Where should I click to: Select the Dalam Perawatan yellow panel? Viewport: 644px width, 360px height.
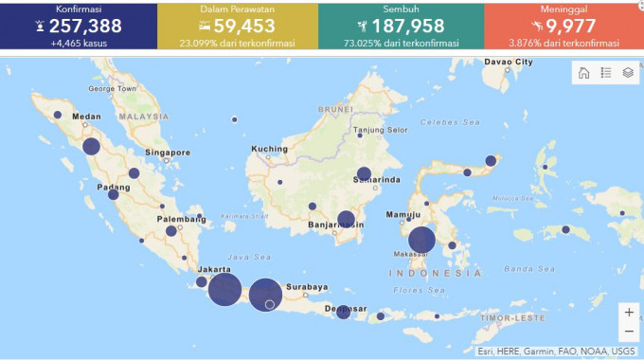(238, 27)
